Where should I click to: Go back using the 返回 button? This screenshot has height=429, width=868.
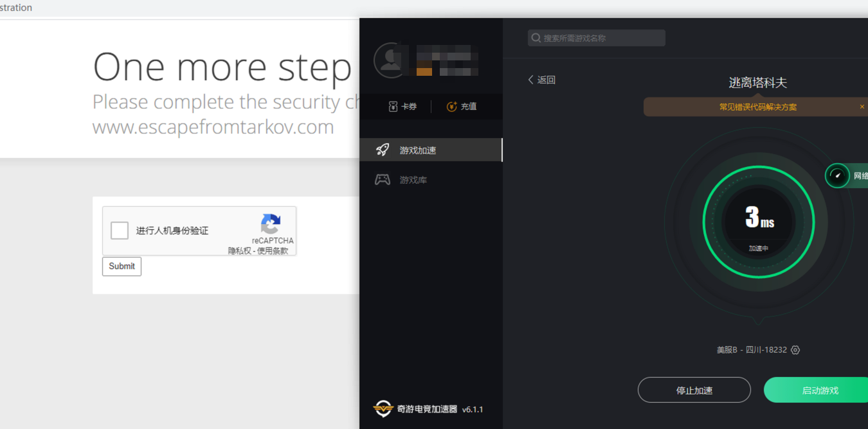(541, 80)
